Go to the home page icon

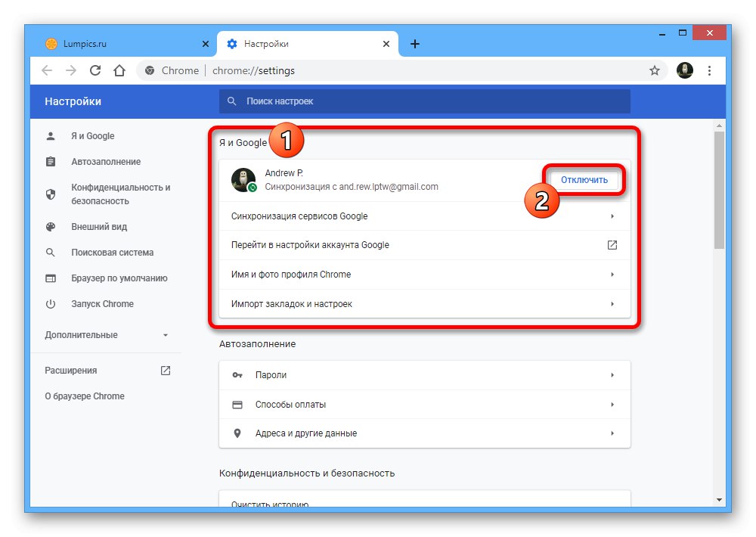pos(119,70)
